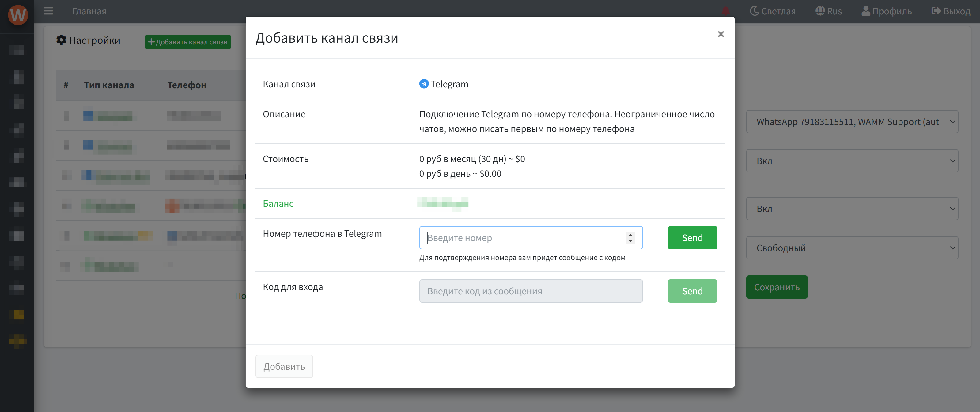Click the Добавить button in dialog footer
Screen dimensions: 980x412
(x=284, y=366)
